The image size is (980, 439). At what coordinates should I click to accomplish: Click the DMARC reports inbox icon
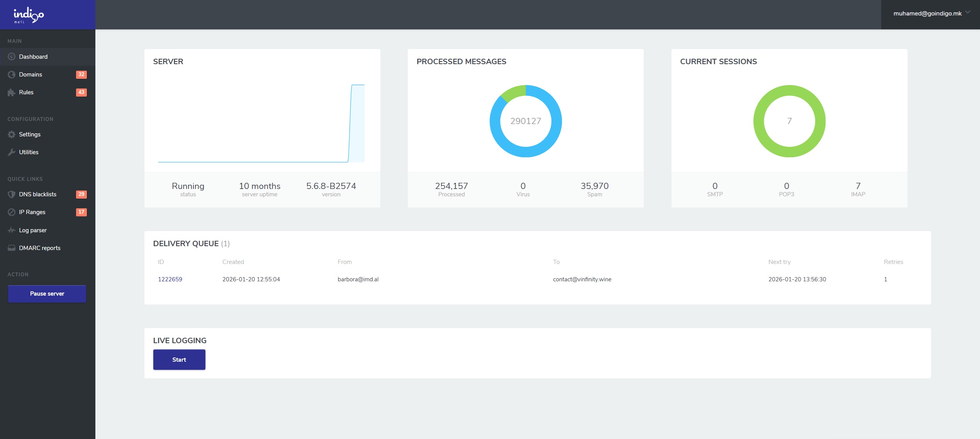(x=12, y=248)
